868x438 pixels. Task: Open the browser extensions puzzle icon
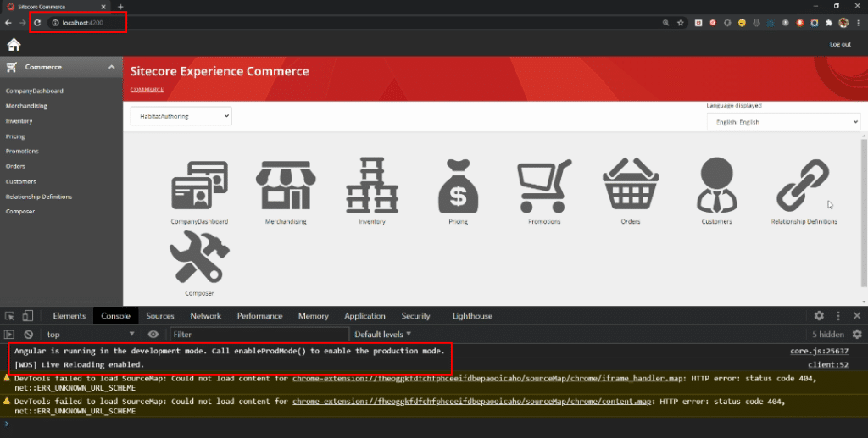click(x=829, y=23)
